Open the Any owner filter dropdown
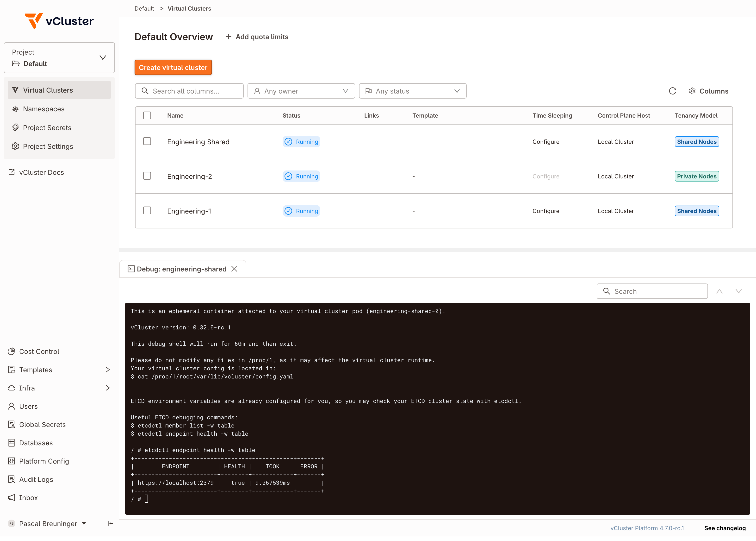The height and width of the screenshot is (541, 756). coord(301,91)
